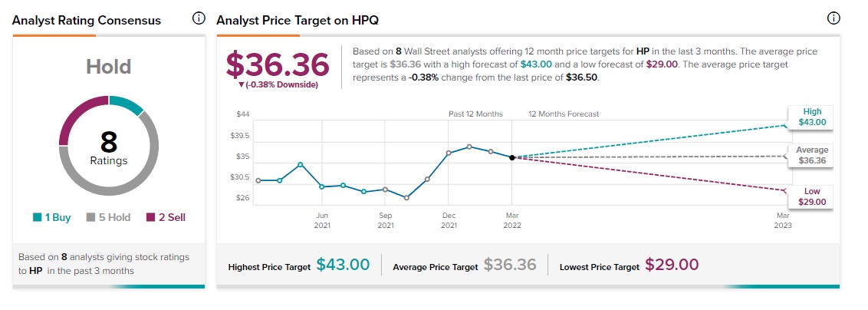The image size is (868, 310).
Task: Open the Analyst Rating Consensus tab heading
Action: (x=87, y=20)
